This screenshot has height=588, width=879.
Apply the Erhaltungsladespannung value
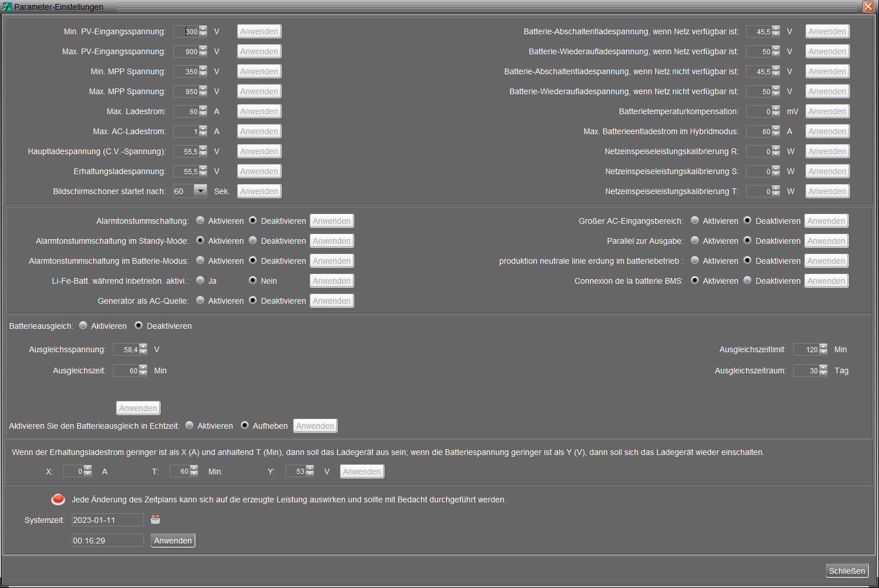259,171
